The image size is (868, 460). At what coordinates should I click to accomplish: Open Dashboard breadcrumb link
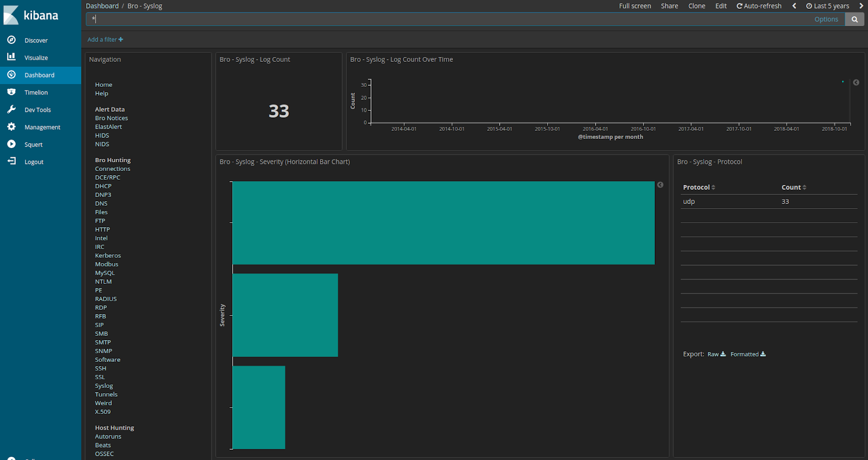pos(102,6)
